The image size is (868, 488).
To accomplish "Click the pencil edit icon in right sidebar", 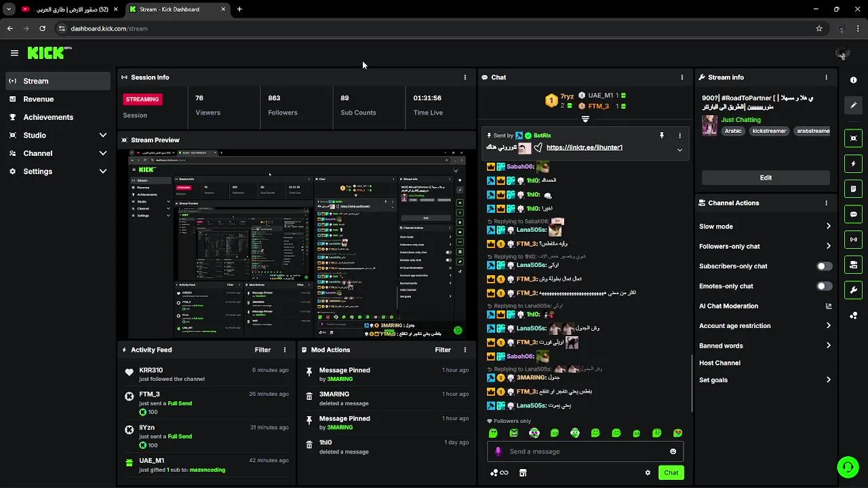I will 853,105.
